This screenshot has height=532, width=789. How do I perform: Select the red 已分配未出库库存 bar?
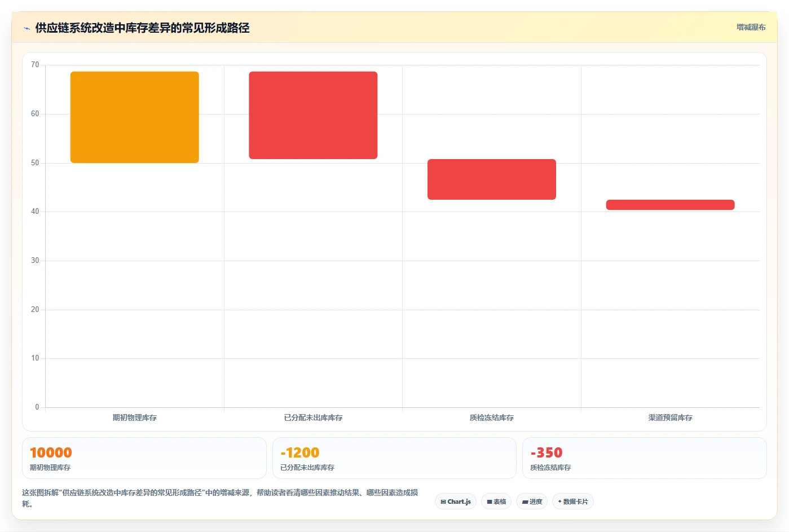coord(313,115)
